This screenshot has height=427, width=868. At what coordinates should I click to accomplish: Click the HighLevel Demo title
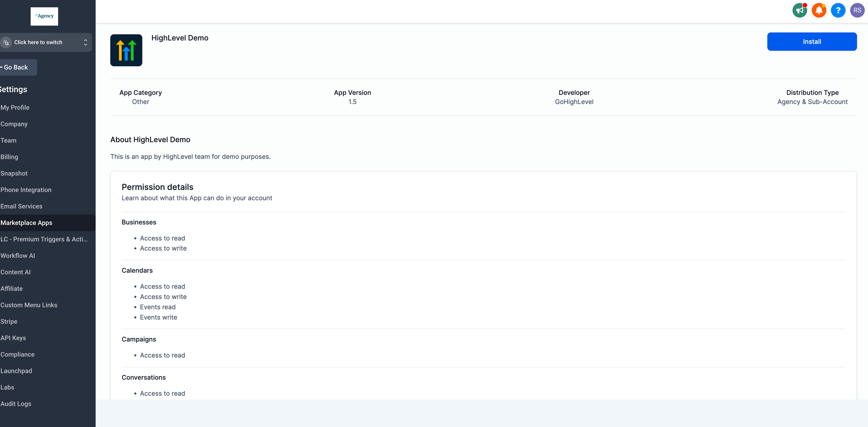pos(180,38)
